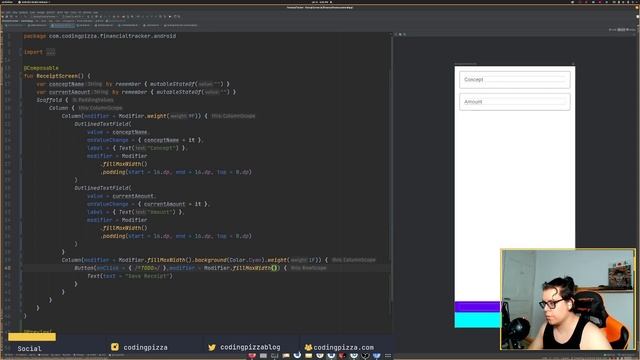Click the @Composable annotation above ReceiptScreen
Viewport: 640px width, 360px height.
41,68
